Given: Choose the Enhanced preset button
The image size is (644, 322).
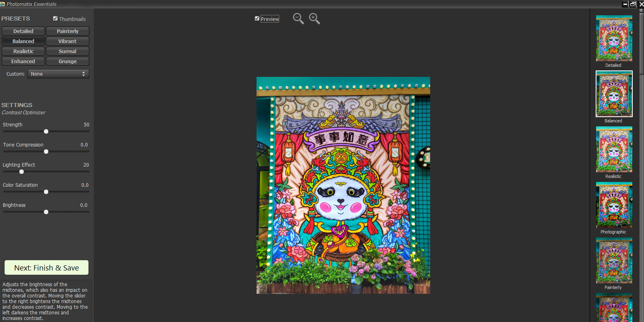Looking at the screenshot, I should pyautogui.click(x=23, y=62).
